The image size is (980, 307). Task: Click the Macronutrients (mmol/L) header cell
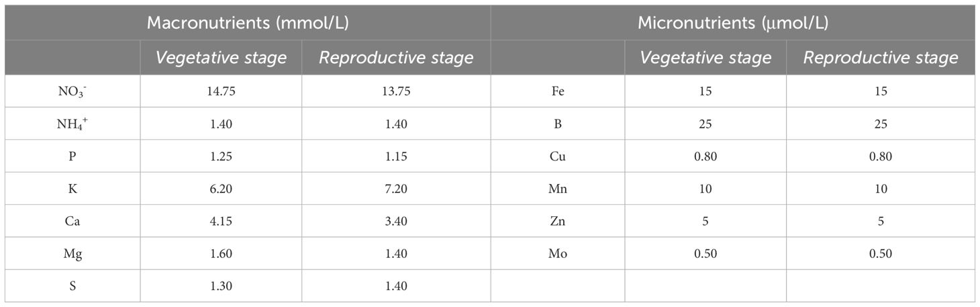tap(248, 23)
